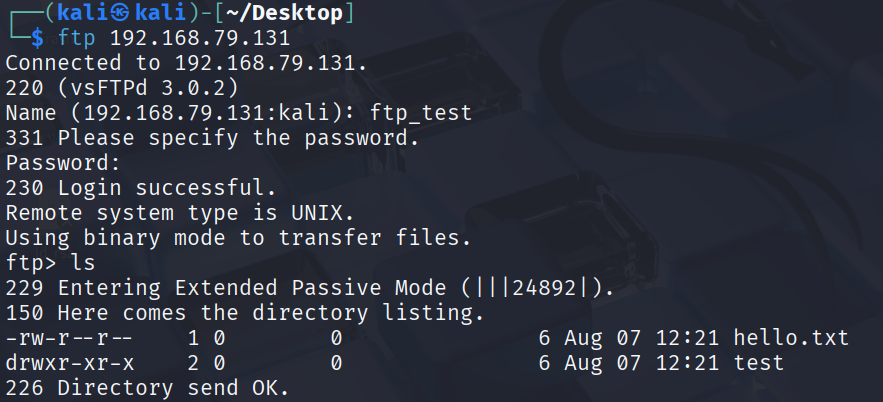This screenshot has height=402, width=883.
Task: Click the date Aug 07 12:21 beside hello.txt
Action: pyautogui.click(x=642, y=337)
